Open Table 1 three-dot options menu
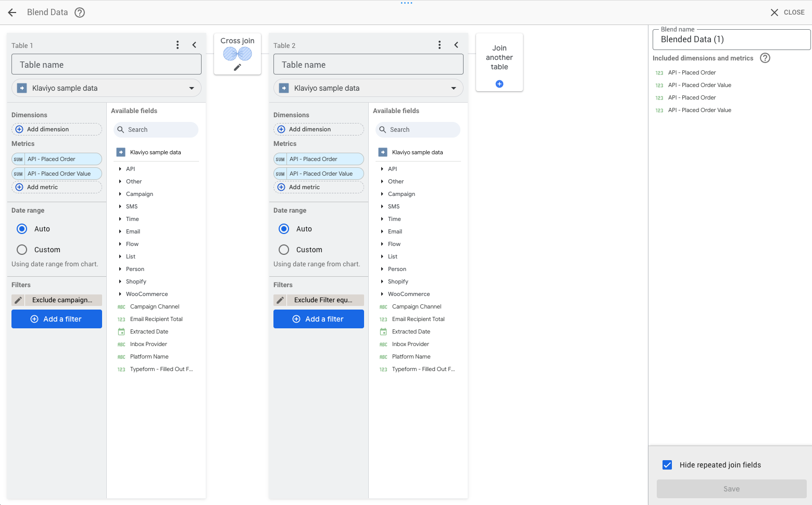Viewport: 812px width, 505px height. [178, 45]
